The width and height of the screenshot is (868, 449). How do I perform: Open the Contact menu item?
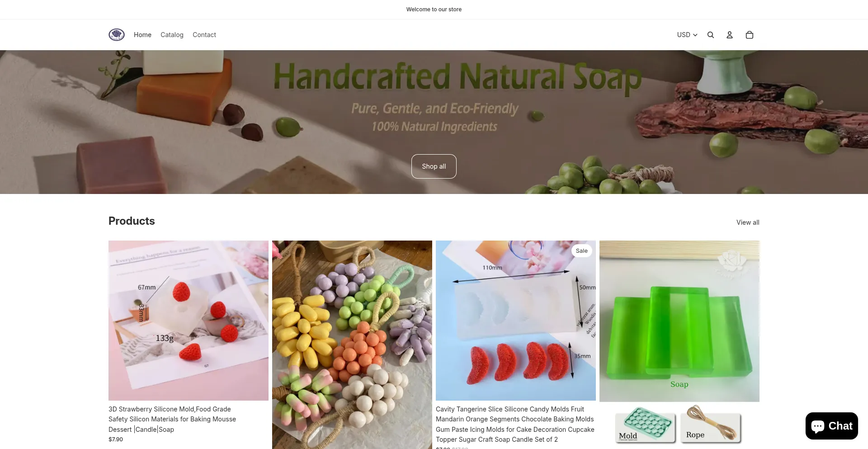pyautogui.click(x=204, y=35)
